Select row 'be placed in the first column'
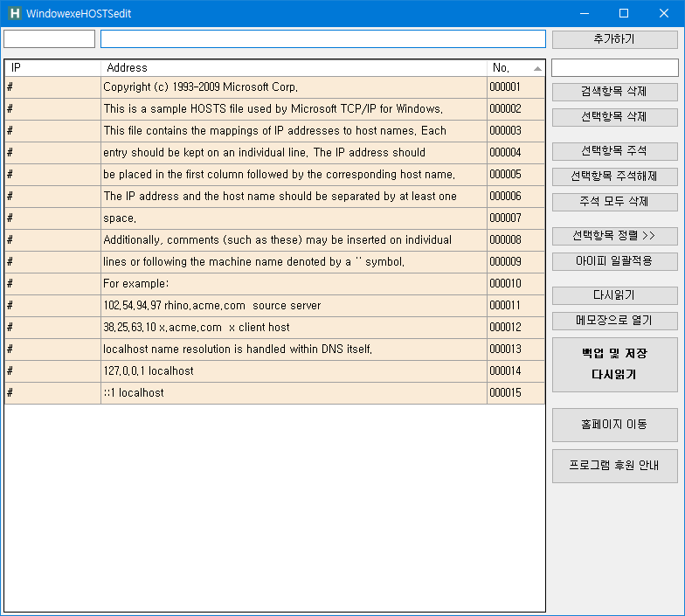This screenshot has width=685, height=616. pyautogui.click(x=274, y=175)
